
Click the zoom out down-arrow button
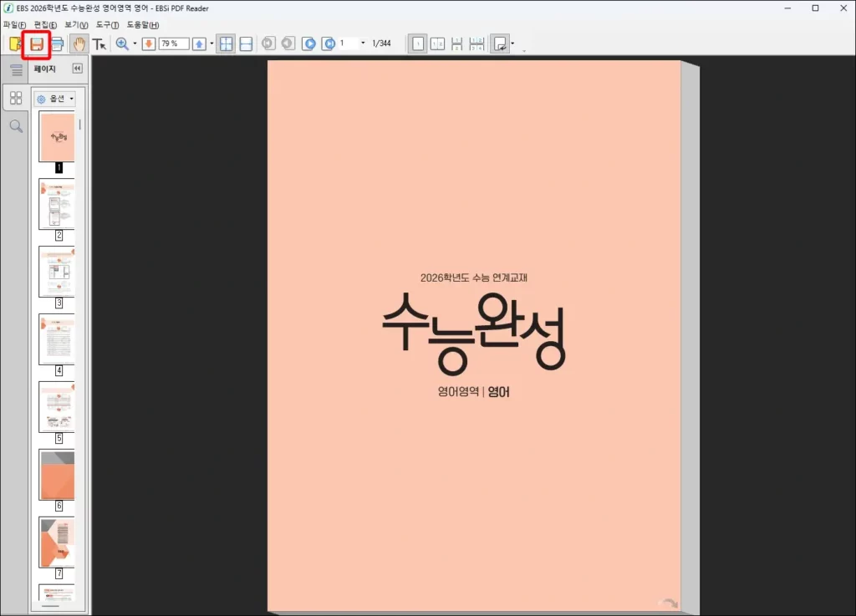click(149, 43)
